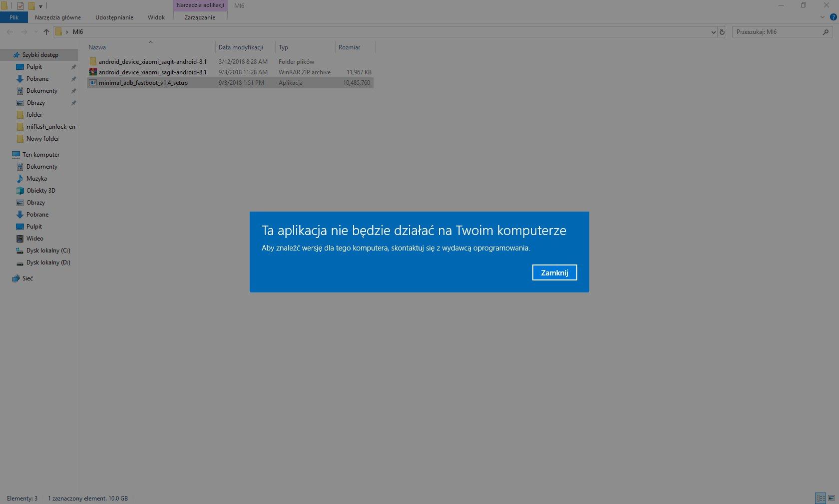The image size is (839, 504).
Task: Open the Udostępnianie ribbon tab
Action: click(x=114, y=17)
